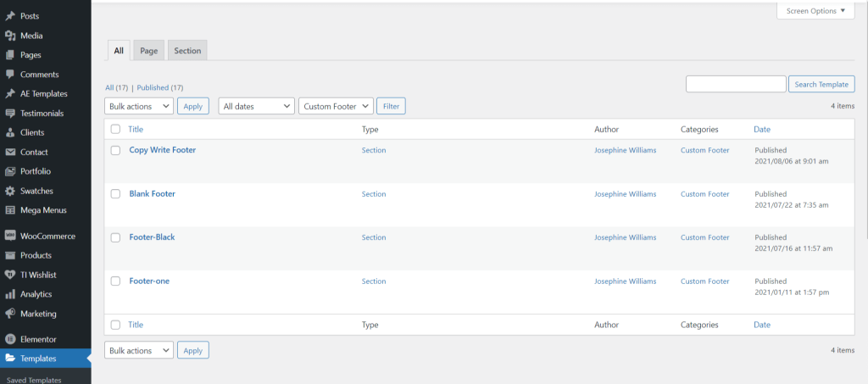Check the Blank Footer row checkbox
This screenshot has width=868, height=384.
[x=115, y=193]
